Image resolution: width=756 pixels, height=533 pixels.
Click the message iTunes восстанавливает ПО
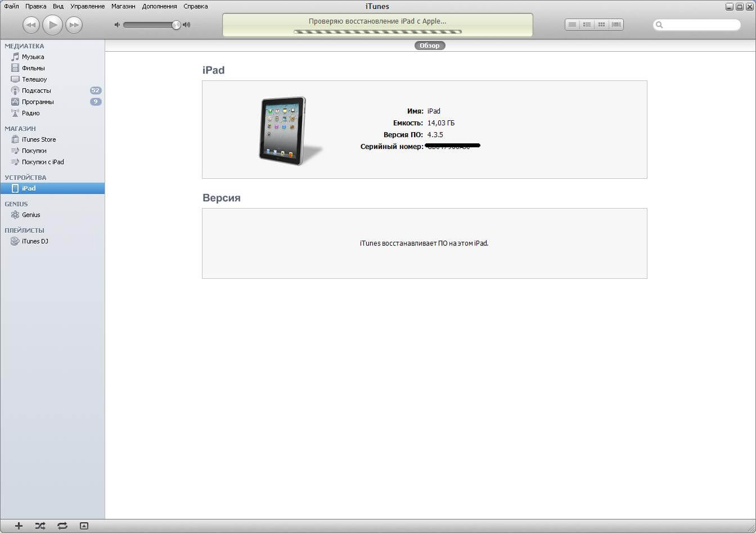pyautogui.click(x=424, y=243)
